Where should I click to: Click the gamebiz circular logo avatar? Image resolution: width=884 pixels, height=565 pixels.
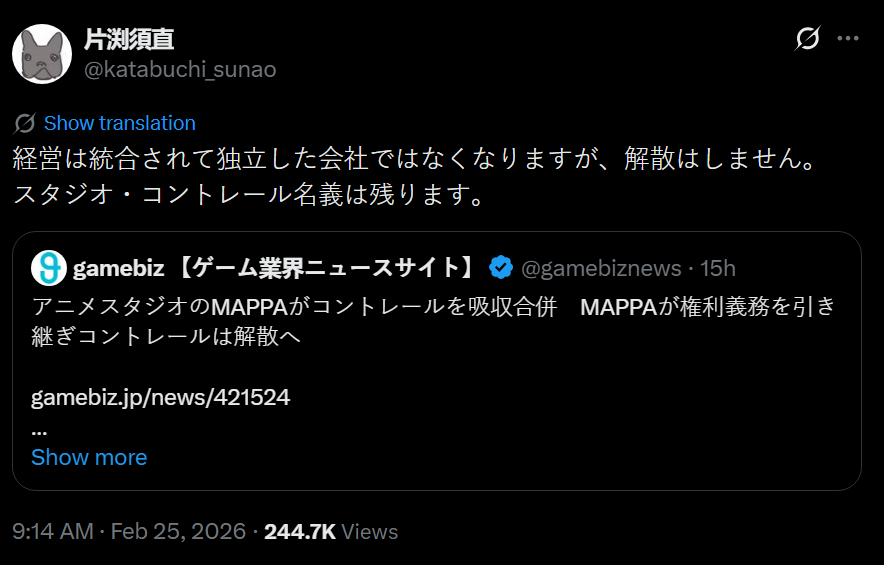[49, 268]
